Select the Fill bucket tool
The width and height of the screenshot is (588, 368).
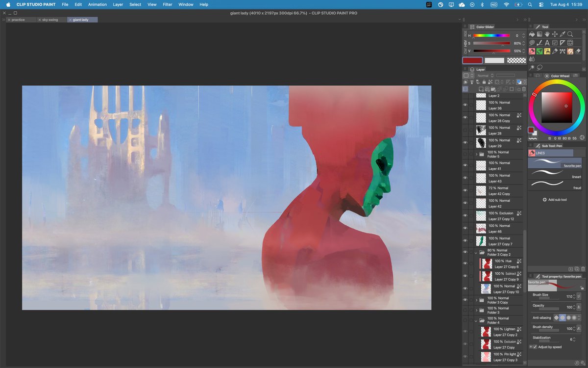click(x=532, y=34)
